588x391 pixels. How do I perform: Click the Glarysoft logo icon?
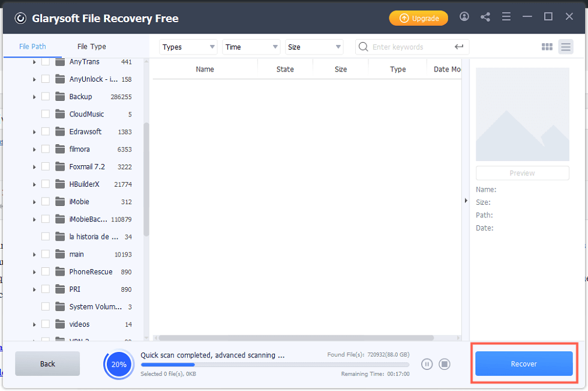click(x=20, y=18)
